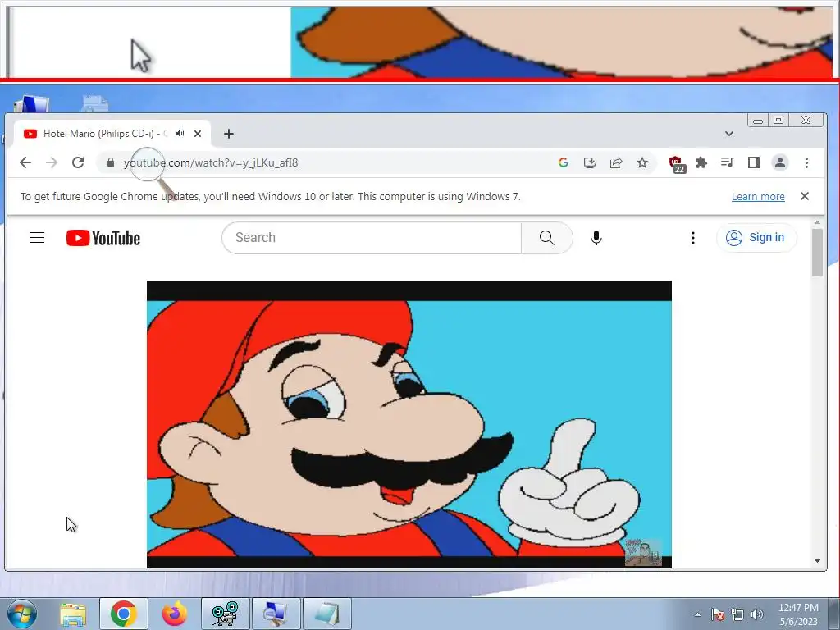
Task: Bookmark this tab with the star
Action: [642, 162]
